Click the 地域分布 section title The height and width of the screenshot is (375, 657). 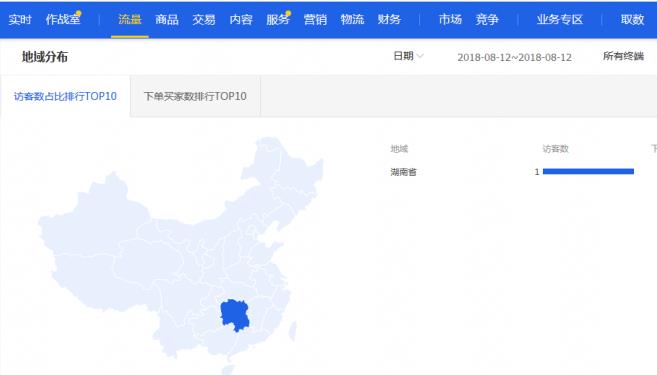[44, 57]
